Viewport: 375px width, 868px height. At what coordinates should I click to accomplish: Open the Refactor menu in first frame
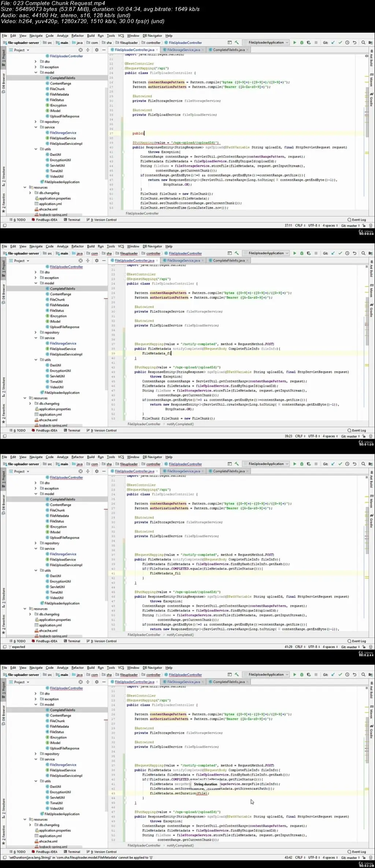click(x=78, y=36)
